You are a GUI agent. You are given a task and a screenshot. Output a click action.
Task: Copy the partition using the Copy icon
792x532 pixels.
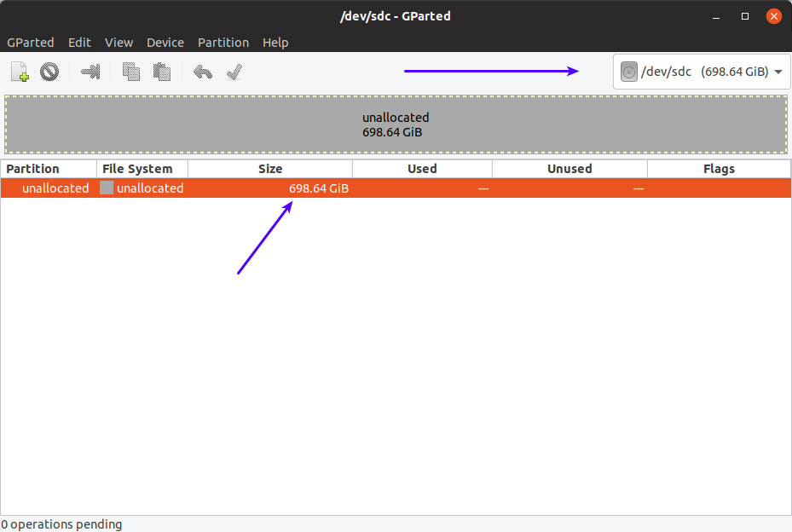tap(131, 72)
